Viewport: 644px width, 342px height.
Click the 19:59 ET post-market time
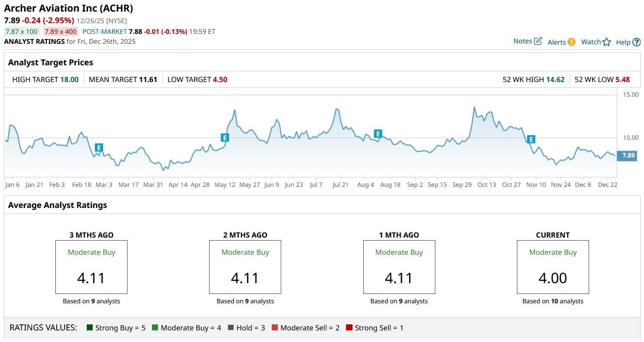[202, 32]
